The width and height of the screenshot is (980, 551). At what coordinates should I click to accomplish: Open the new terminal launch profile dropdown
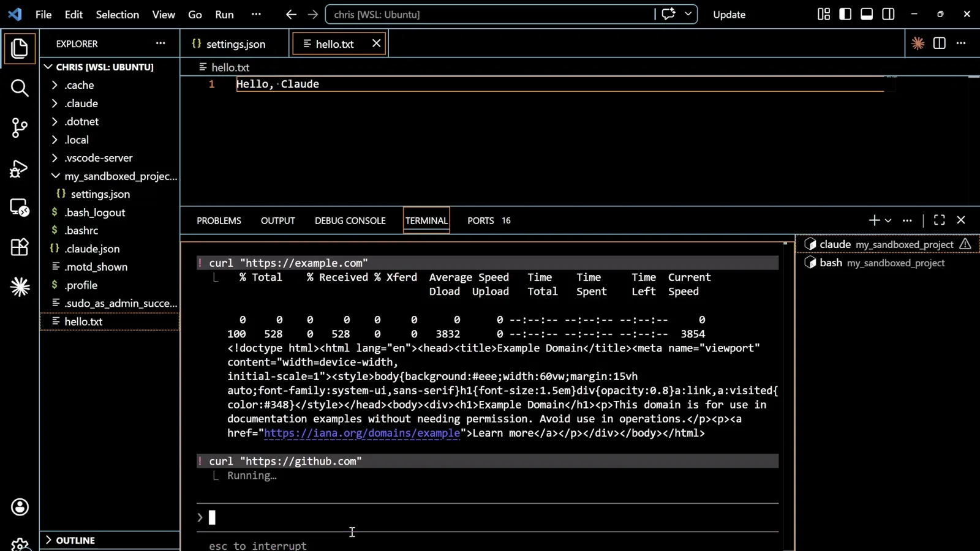pyautogui.click(x=888, y=220)
